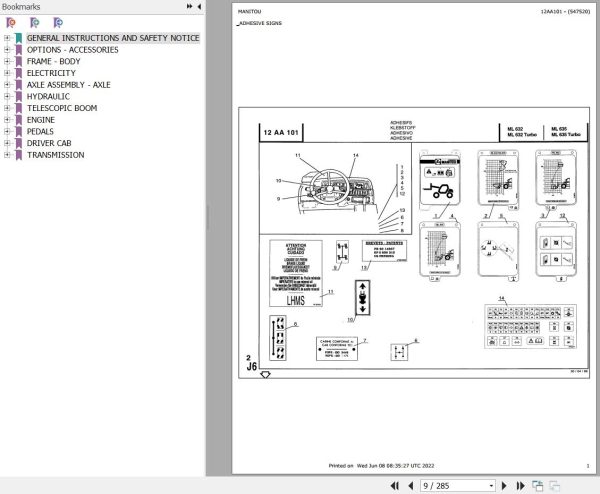Click the ADHESIVE SIGNS heading on page
600x494 pixels.
tap(260, 23)
